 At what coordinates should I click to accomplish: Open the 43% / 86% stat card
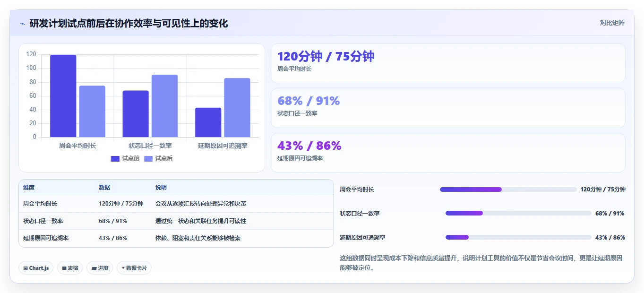(x=448, y=153)
